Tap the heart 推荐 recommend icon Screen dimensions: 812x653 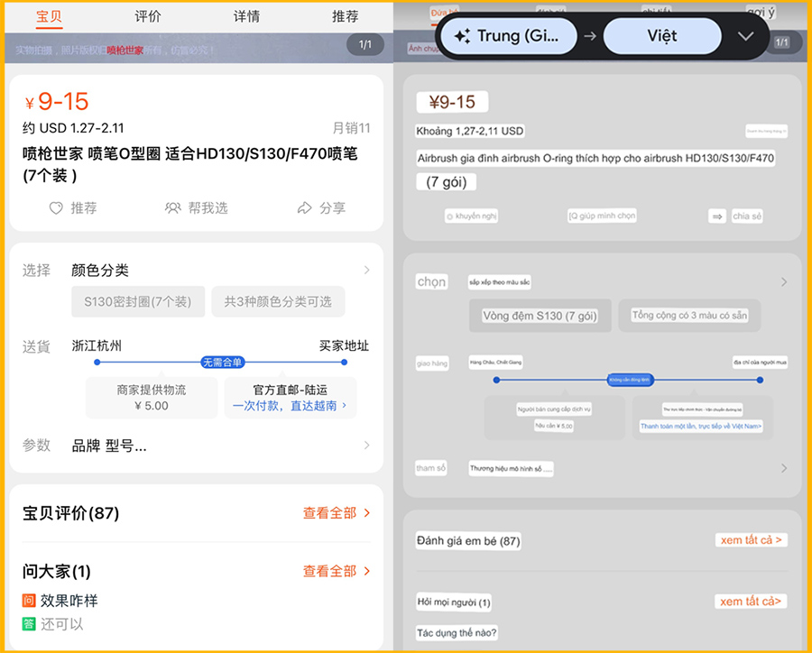click(x=56, y=208)
